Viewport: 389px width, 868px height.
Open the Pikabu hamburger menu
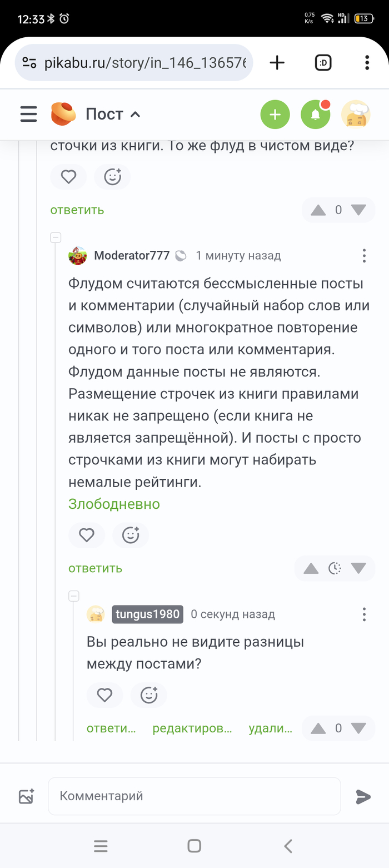coord(28,114)
